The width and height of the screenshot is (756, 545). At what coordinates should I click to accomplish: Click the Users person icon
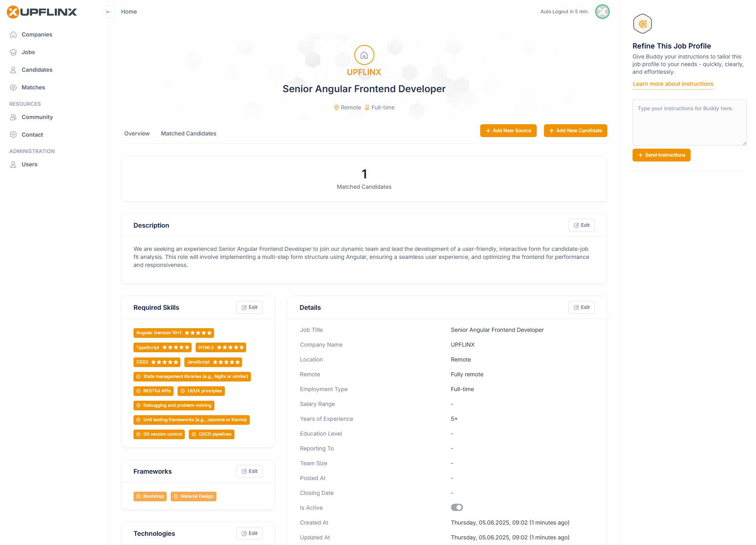tap(13, 164)
